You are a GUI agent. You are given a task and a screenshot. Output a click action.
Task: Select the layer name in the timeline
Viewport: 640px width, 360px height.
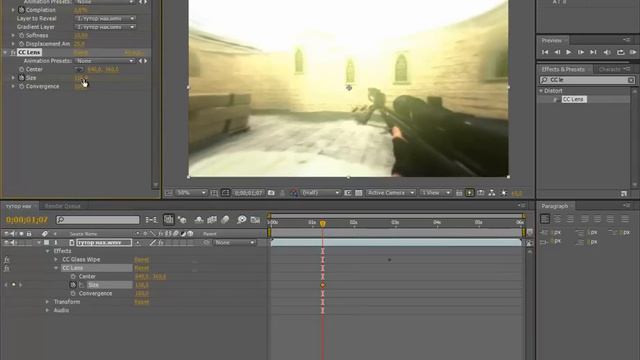click(x=104, y=242)
